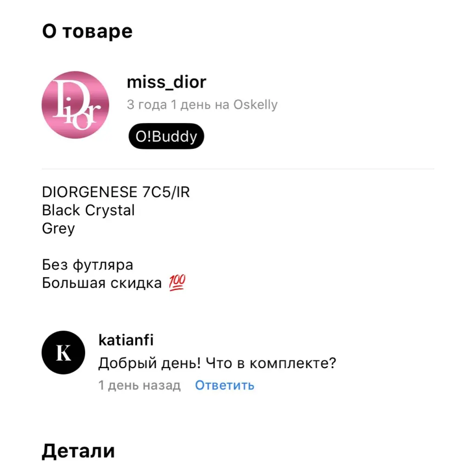This screenshot has width=476, height=476.
Task: Click the red 100 emoji
Action: (176, 282)
